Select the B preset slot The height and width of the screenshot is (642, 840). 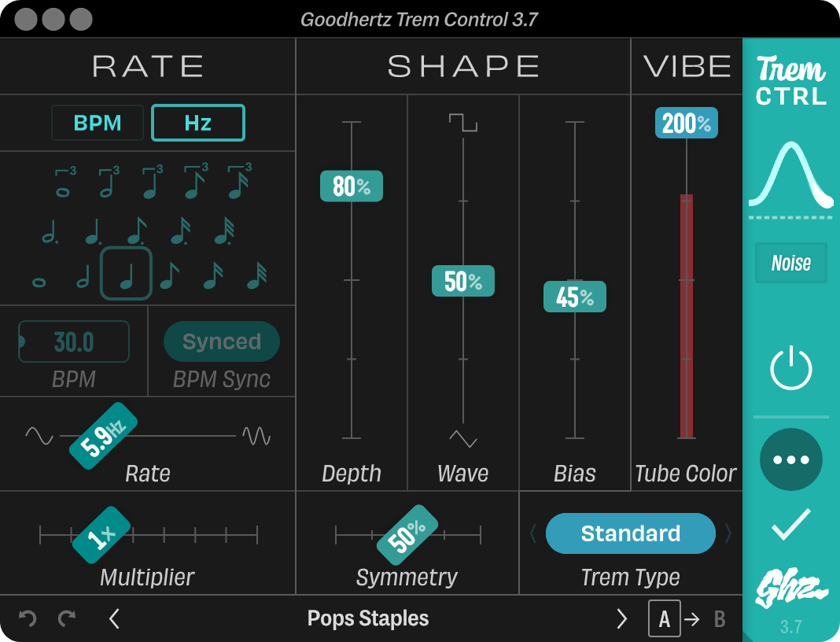tap(720, 619)
